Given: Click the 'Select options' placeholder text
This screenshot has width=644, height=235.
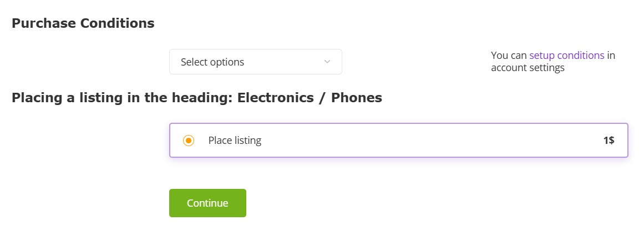Looking at the screenshot, I should click(x=212, y=62).
